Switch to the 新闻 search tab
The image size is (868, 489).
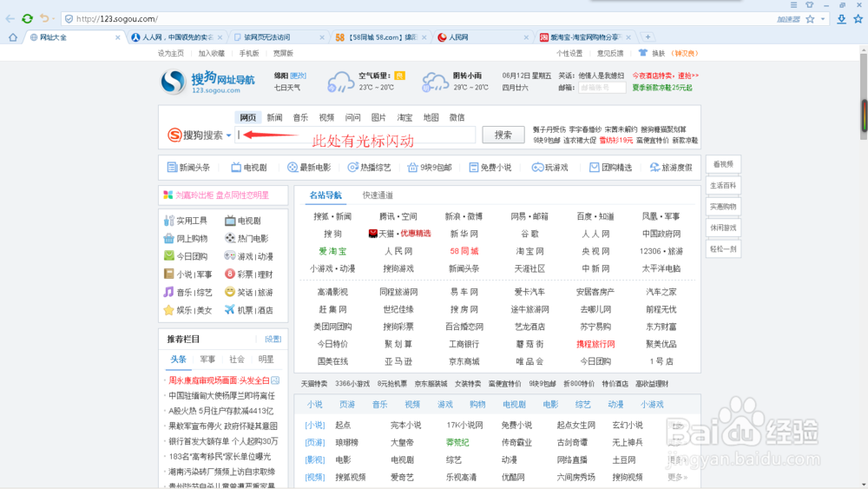[x=274, y=117]
